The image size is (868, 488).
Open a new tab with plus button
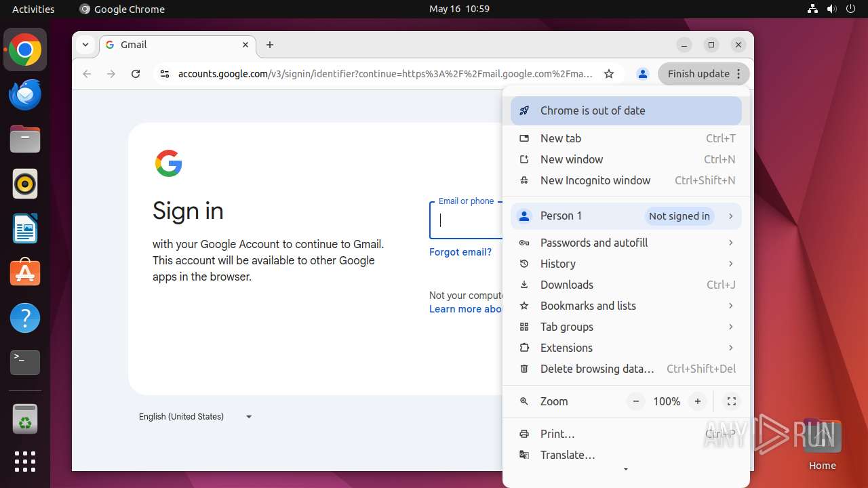click(x=270, y=45)
